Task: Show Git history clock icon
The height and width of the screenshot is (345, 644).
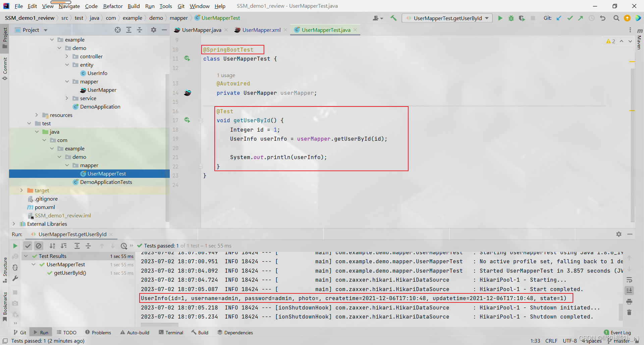Action: [x=592, y=18]
